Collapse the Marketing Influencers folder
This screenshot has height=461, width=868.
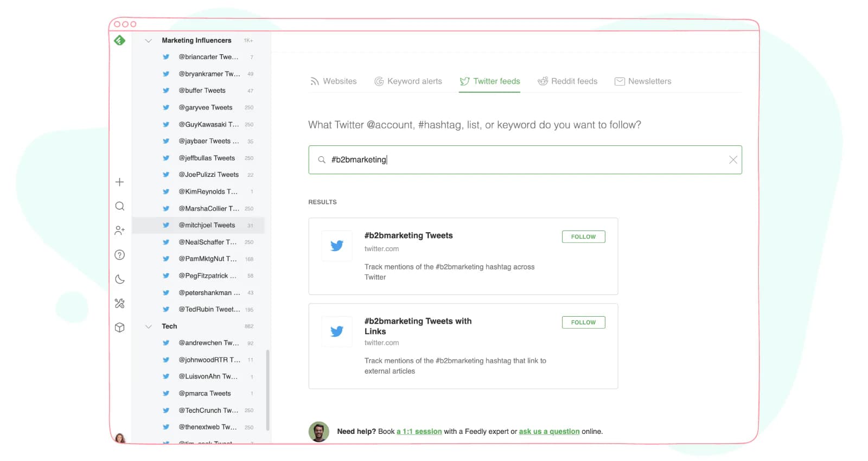148,41
